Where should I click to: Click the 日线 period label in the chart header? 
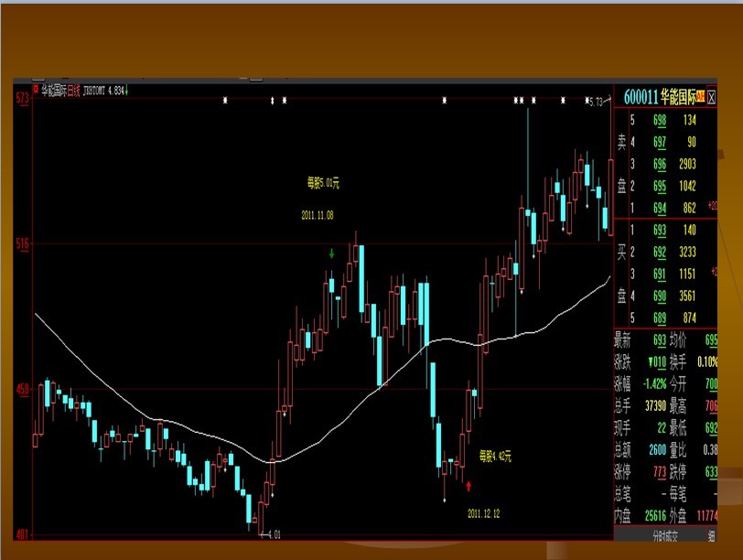(x=73, y=91)
